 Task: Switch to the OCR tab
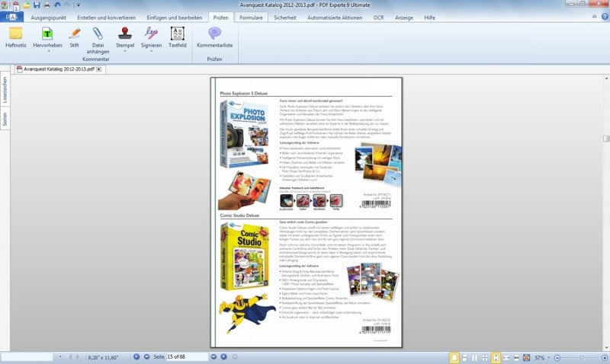[x=378, y=18]
